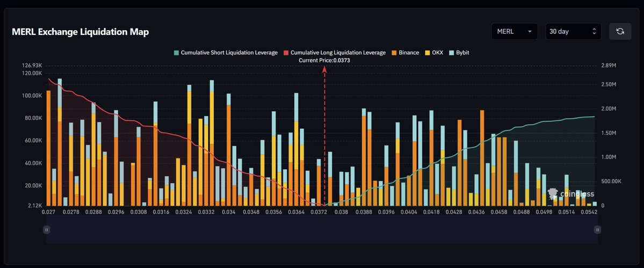
Task: Click the 0.0418 x-axis label
Action: (x=431, y=212)
